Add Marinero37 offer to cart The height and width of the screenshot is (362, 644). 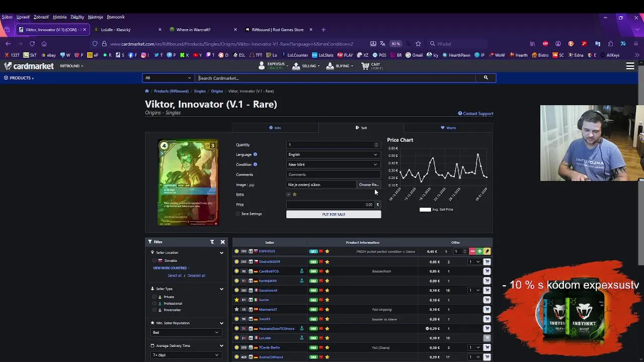487,309
